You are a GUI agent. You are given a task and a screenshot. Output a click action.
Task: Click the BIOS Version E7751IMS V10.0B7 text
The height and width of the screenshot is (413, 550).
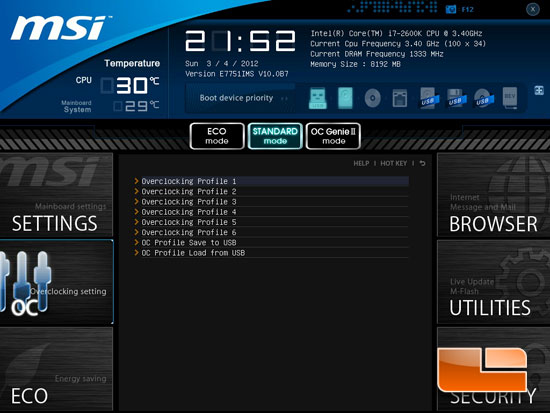click(x=237, y=74)
